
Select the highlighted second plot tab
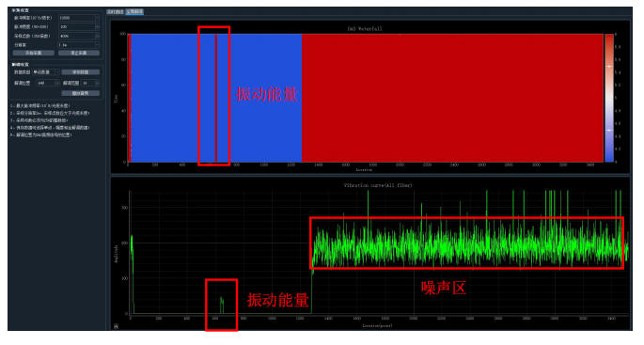pos(134,12)
